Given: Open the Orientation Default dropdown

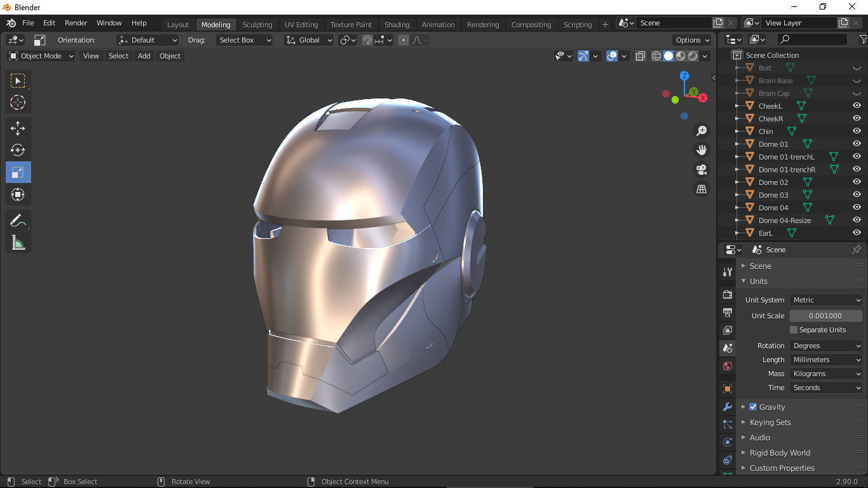Looking at the screenshot, I should pyautogui.click(x=147, y=40).
